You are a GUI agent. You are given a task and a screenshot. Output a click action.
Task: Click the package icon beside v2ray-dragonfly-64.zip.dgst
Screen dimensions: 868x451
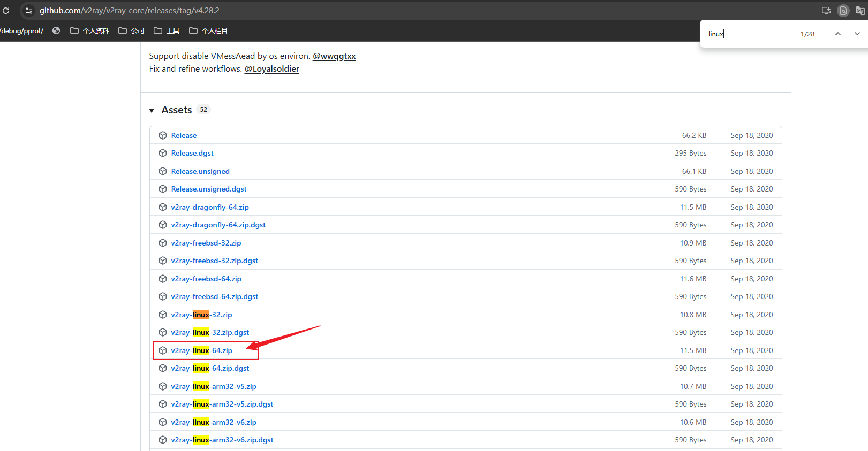coord(163,225)
